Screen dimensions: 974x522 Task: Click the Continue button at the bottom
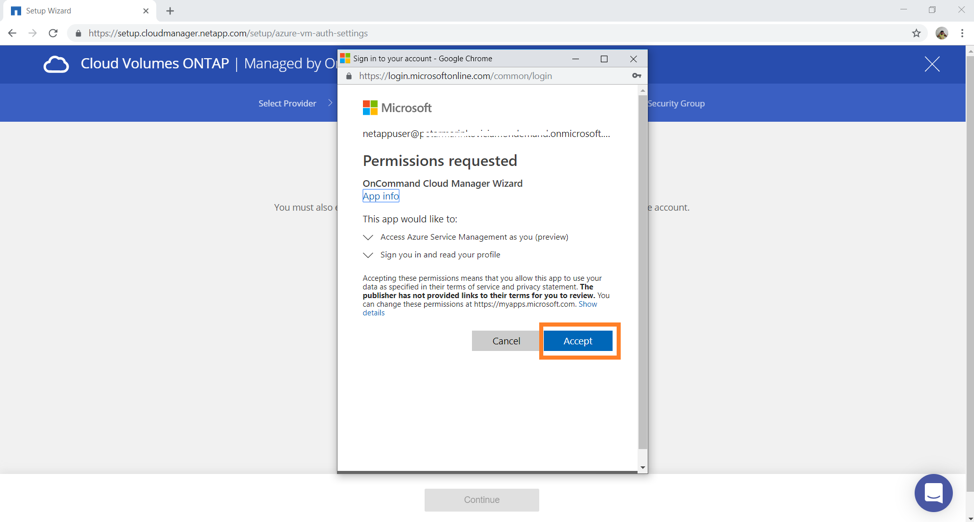click(x=482, y=500)
